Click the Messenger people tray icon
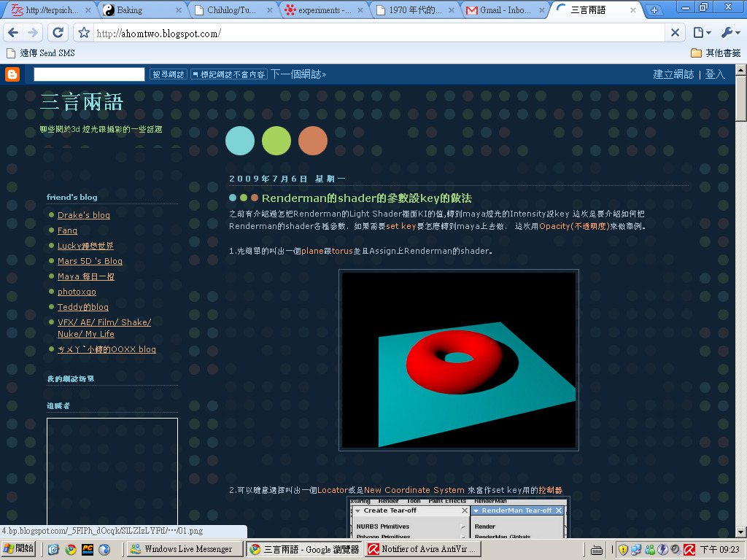This screenshot has width=747, height=560. tap(649, 550)
